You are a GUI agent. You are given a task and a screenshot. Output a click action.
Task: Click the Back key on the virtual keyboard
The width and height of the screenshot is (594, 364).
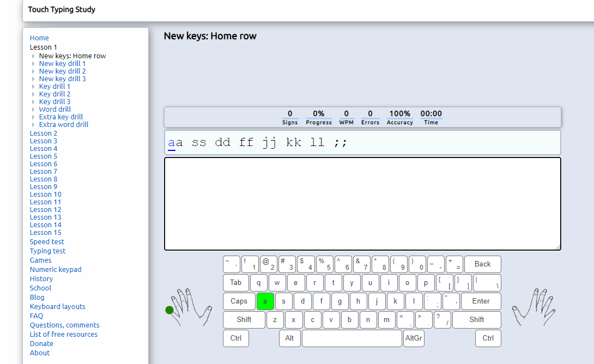click(482, 264)
